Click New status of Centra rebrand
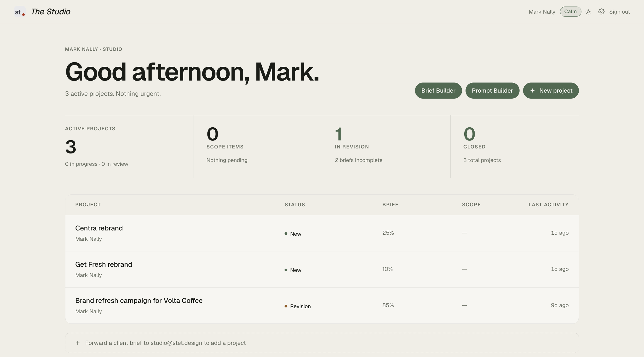The height and width of the screenshot is (357, 644). click(x=293, y=234)
